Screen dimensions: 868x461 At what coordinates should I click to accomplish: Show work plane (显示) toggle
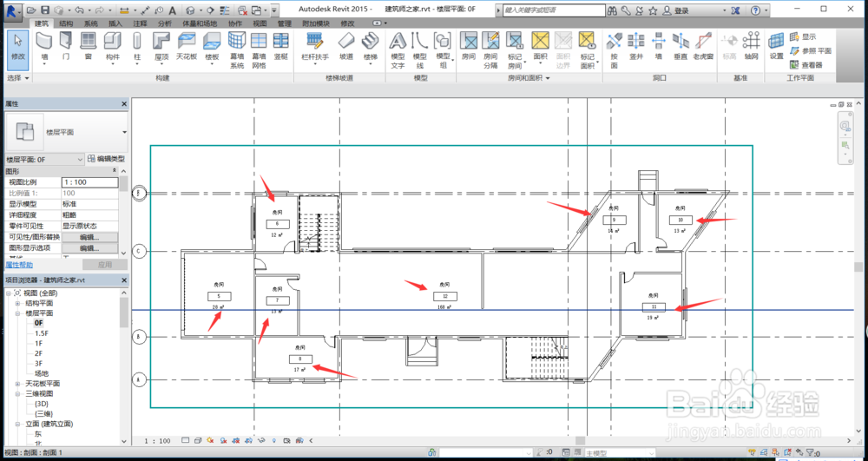point(803,36)
